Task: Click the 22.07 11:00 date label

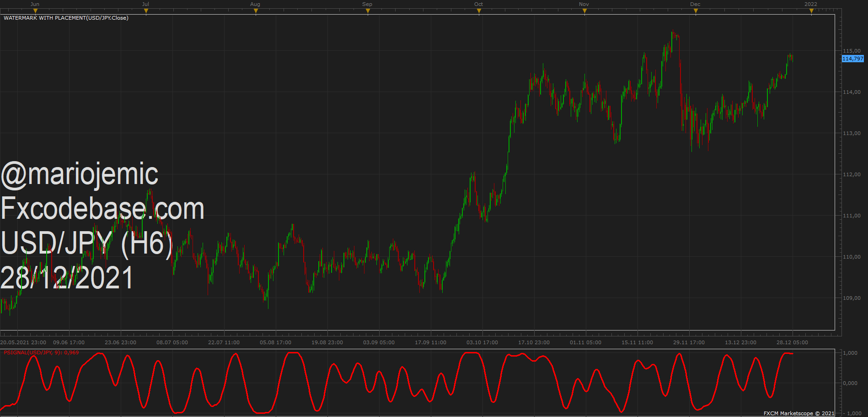Action: [x=224, y=342]
